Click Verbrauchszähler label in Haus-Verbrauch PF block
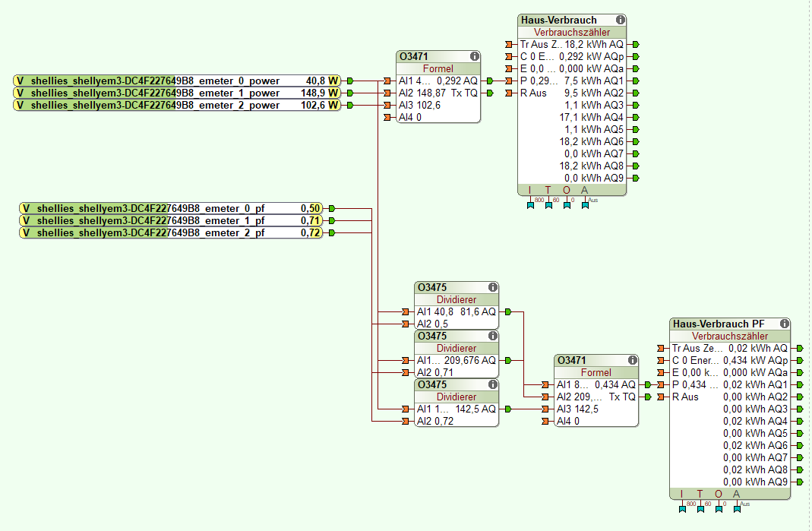Viewport: 812px width, 531px height. [730, 336]
